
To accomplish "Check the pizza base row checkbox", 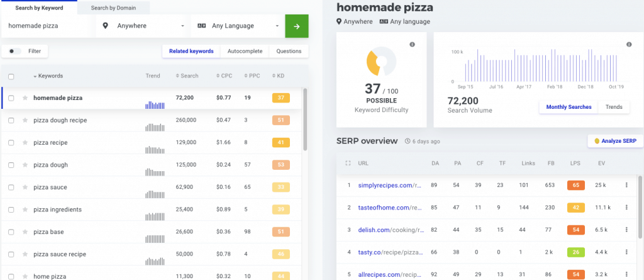I will coord(11,232).
